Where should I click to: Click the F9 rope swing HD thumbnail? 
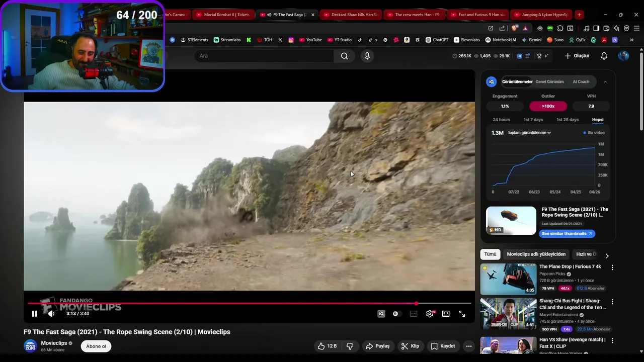pyautogui.click(x=511, y=221)
